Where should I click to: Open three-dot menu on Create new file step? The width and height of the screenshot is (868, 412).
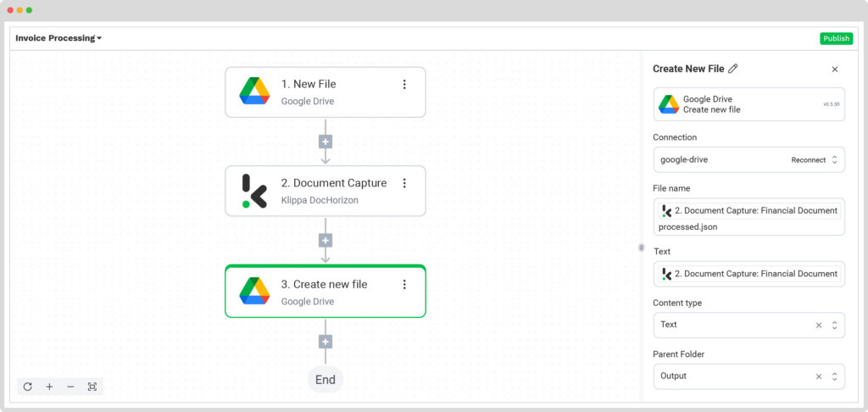[x=404, y=284]
